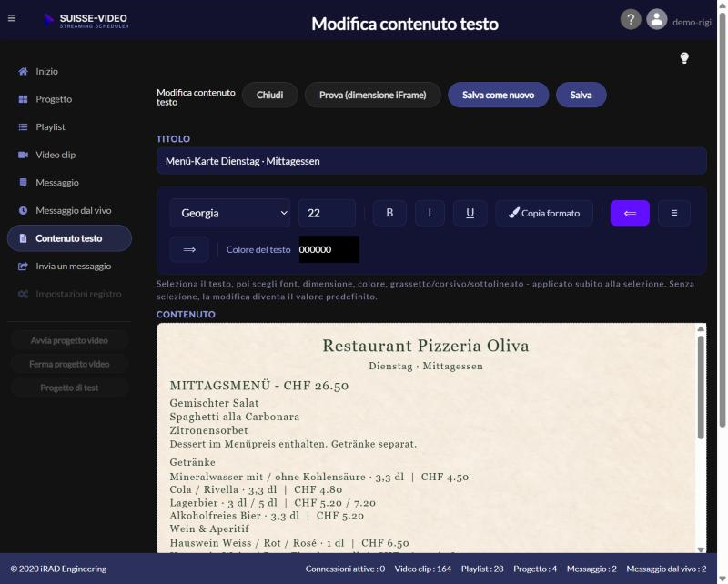Click the lightbulb hint icon
This screenshot has width=728, height=584.
pyautogui.click(x=684, y=58)
